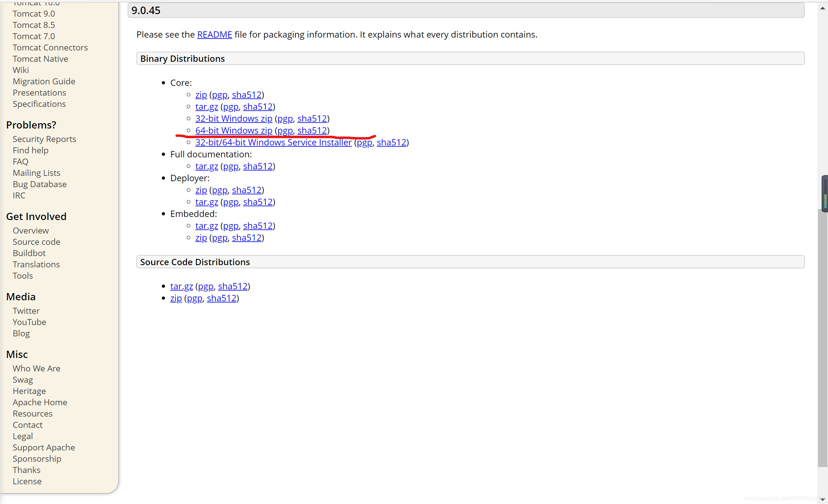Open Heritage link
The image size is (828, 504).
(x=29, y=391)
